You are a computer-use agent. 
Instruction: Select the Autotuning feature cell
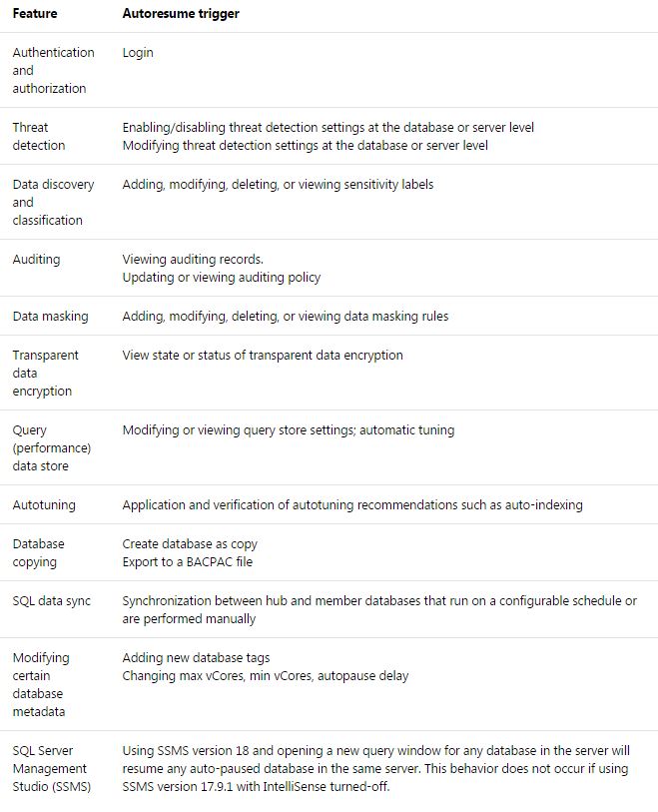coord(44,504)
